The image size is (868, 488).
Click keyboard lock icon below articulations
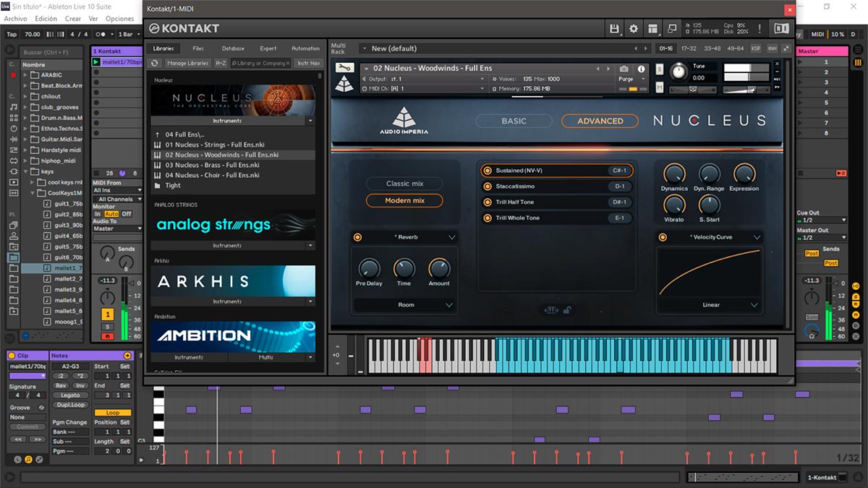(x=568, y=310)
